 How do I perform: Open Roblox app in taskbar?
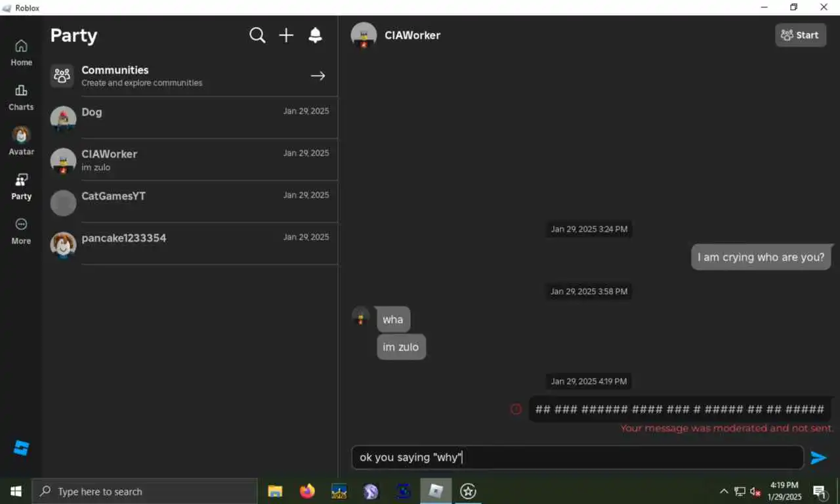pos(436,491)
